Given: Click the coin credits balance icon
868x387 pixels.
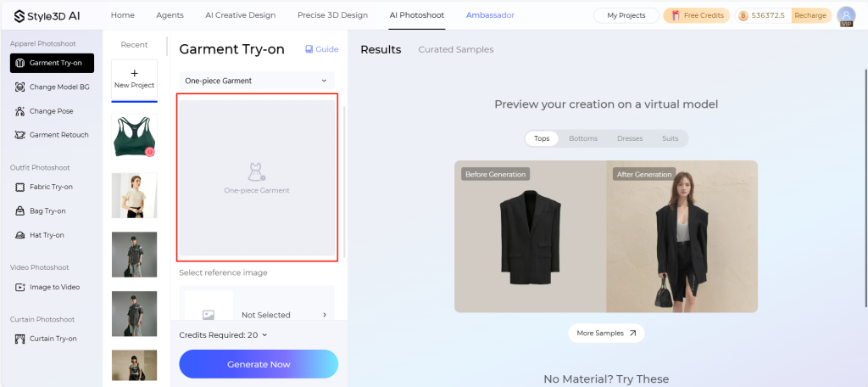Looking at the screenshot, I should pos(743,15).
